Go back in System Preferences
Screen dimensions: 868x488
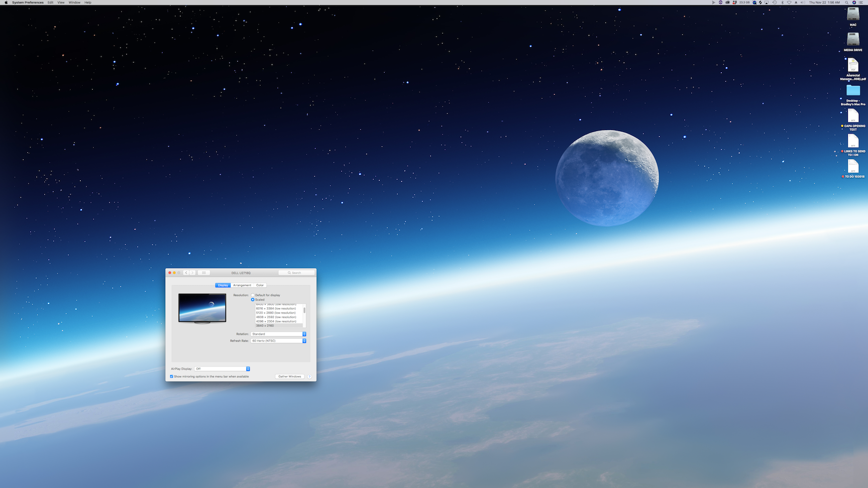(x=186, y=273)
